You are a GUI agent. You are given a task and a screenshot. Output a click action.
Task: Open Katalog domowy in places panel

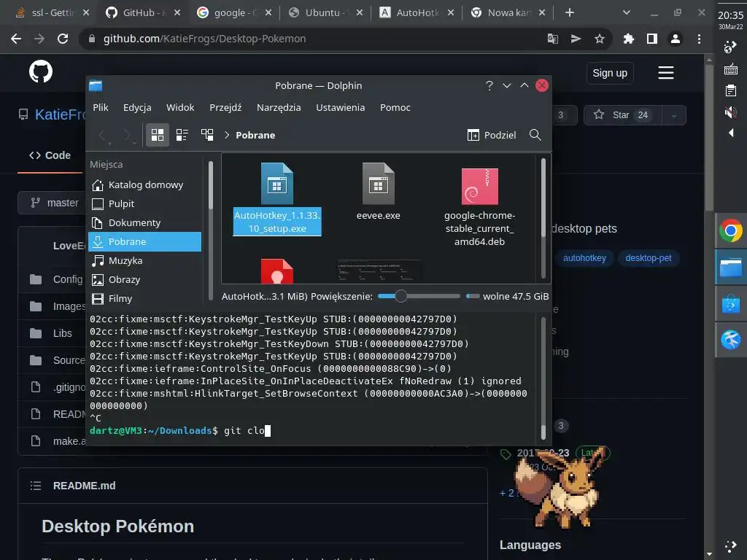145,184
